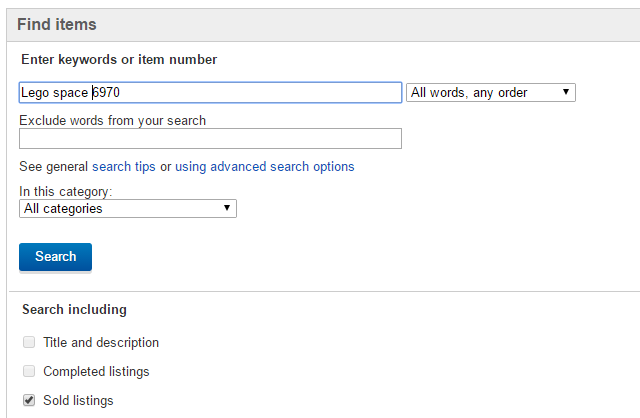Screen dimensions: 640x418
Task: Click the exclude words text box
Action: click(210, 139)
